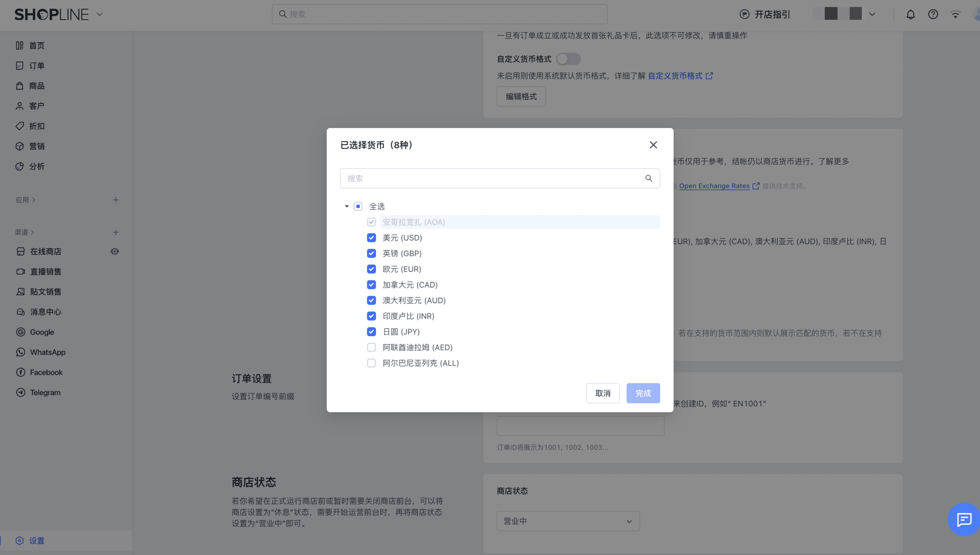The height and width of the screenshot is (555, 980).
Task: Expand the SHOPLINE store switcher arrow
Action: point(100,14)
